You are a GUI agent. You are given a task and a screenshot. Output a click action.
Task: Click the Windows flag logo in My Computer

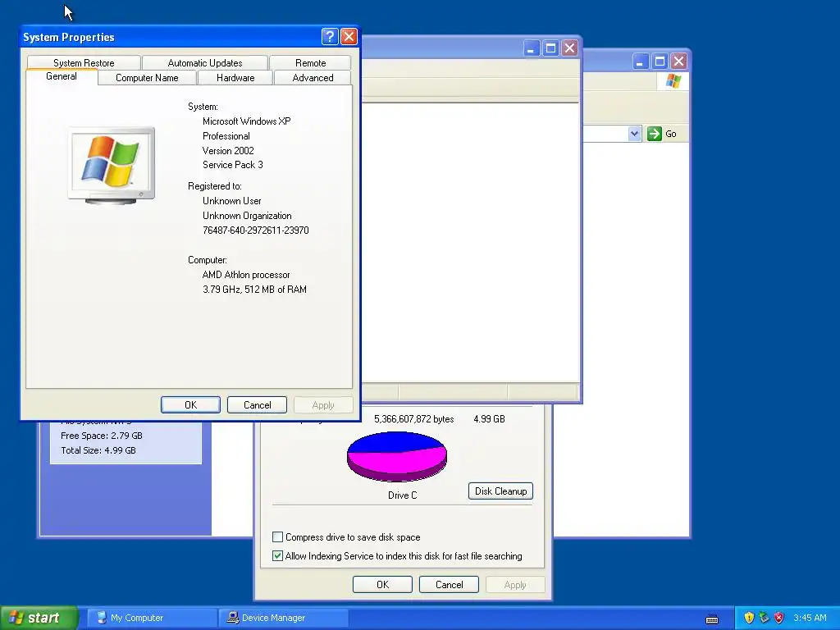coord(673,81)
